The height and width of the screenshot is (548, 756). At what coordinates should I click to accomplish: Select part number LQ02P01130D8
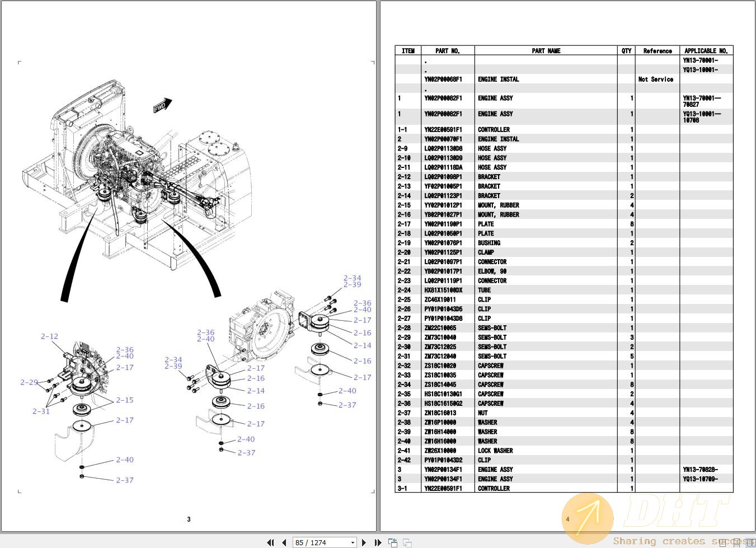(443, 149)
